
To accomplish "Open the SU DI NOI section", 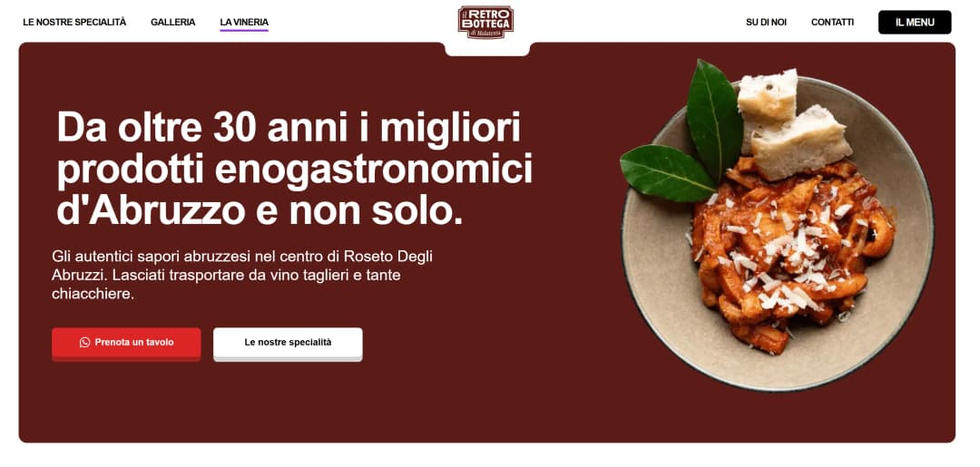I will pyautogui.click(x=766, y=22).
